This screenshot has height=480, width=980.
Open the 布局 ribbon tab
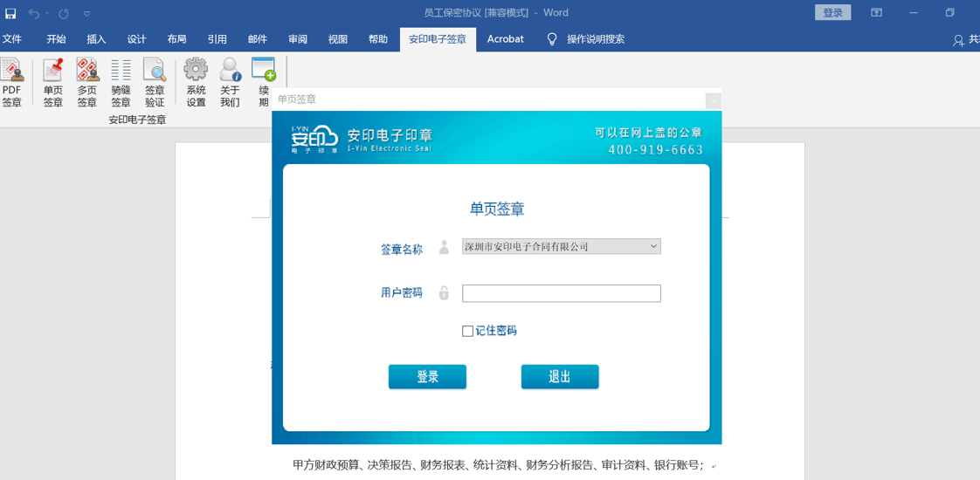pos(177,39)
